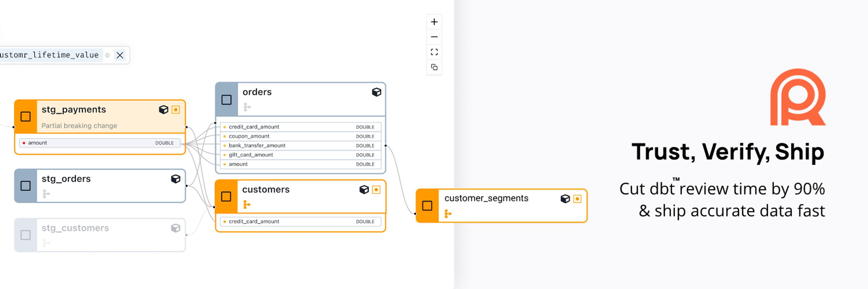Click the orange lineage tree icon under customers

(247, 205)
